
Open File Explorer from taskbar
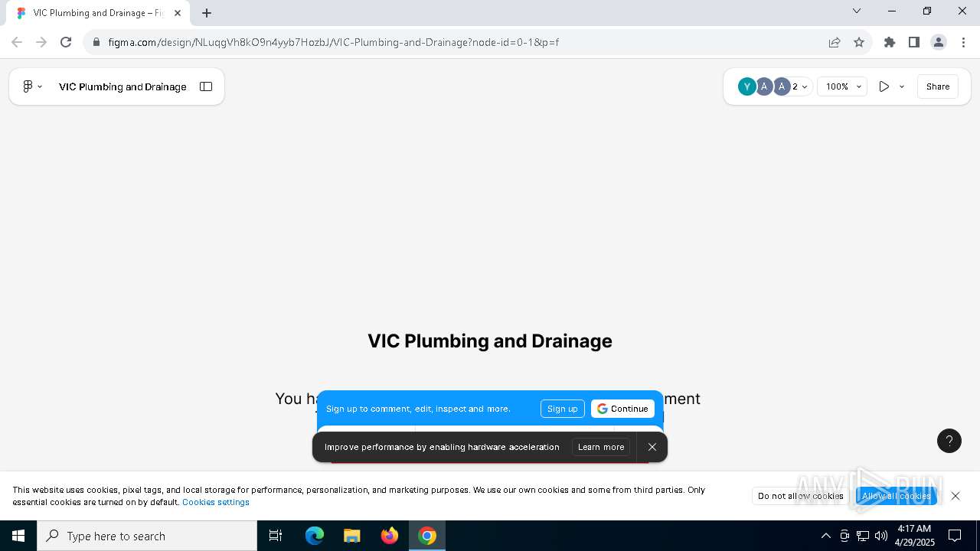pyautogui.click(x=352, y=536)
